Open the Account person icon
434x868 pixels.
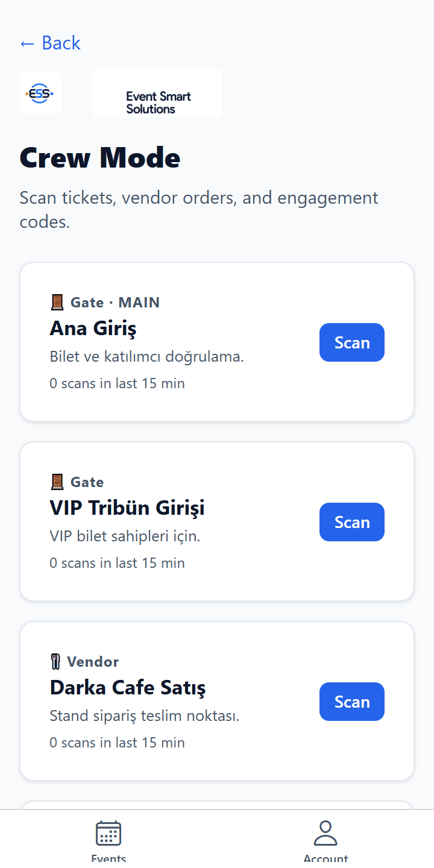click(x=325, y=833)
